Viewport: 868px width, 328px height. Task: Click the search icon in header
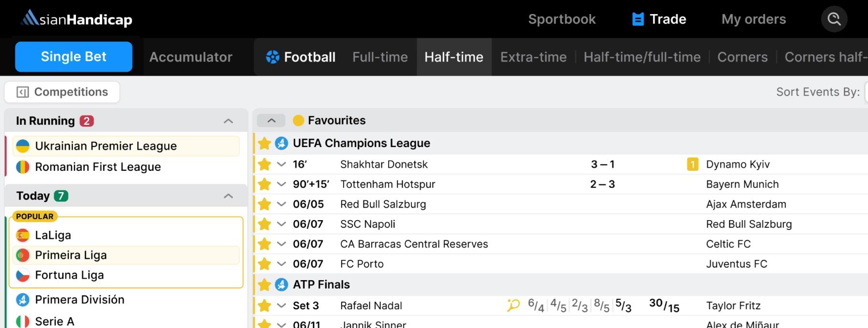834,19
